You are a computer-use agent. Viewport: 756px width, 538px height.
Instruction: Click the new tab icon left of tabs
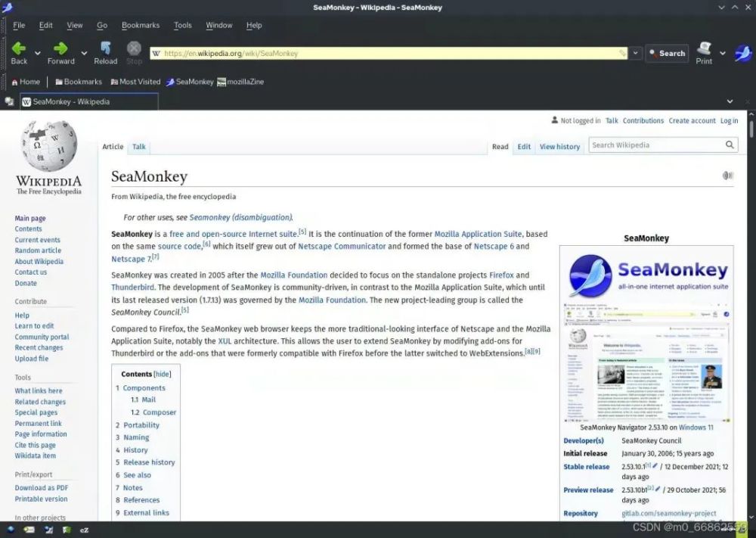click(x=9, y=101)
